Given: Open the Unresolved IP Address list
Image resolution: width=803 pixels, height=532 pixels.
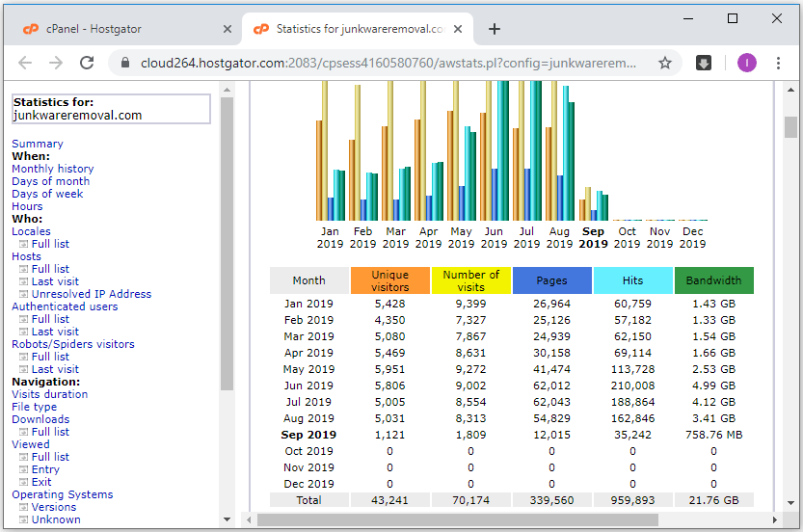Looking at the screenshot, I should coord(91,294).
